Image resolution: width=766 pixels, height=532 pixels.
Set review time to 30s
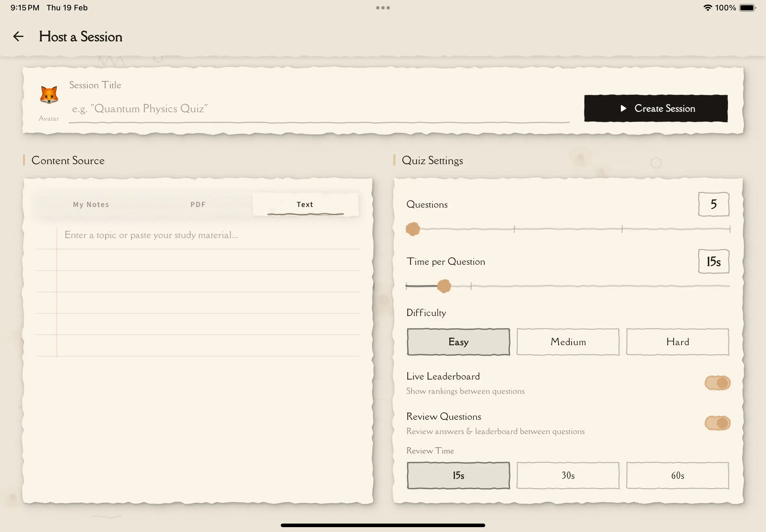568,475
